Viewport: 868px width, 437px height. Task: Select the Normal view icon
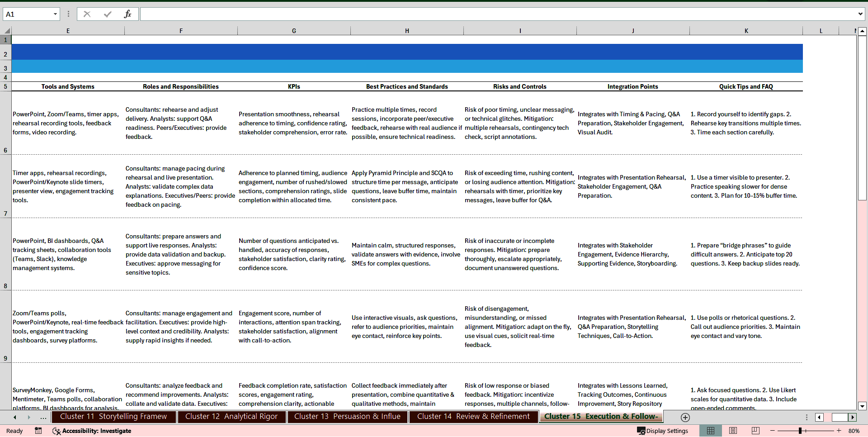(x=711, y=431)
